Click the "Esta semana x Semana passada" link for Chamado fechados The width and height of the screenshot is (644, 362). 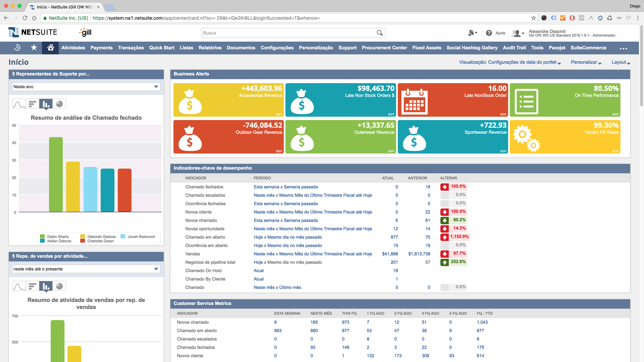tap(285, 187)
